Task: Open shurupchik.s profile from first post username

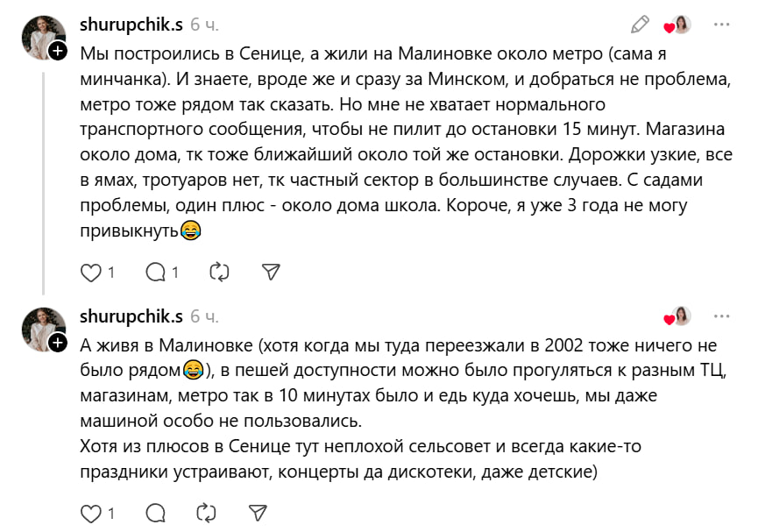Action: [x=131, y=25]
